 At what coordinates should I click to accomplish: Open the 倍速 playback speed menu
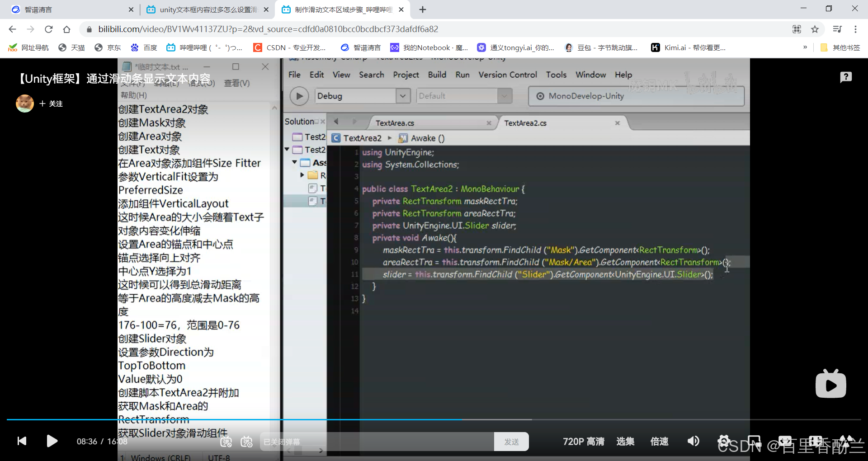click(x=659, y=442)
